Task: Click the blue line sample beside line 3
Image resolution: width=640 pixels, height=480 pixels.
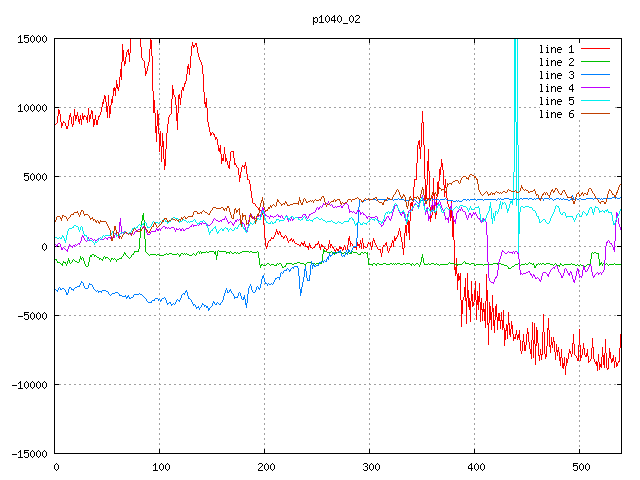Action: 596,75
